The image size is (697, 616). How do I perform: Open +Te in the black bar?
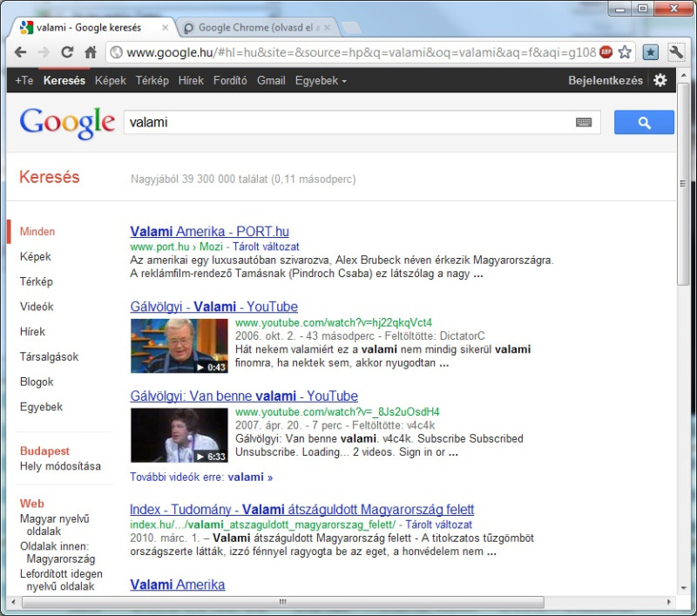pos(24,80)
